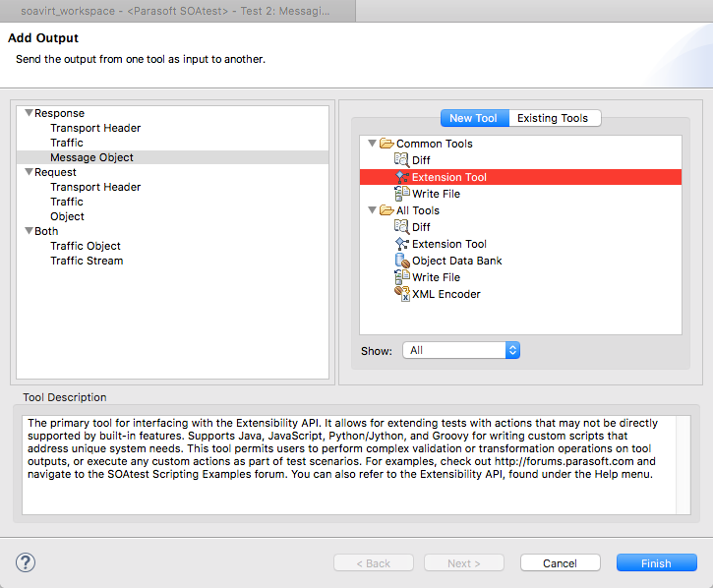Select Object under Request
This screenshot has width=713, height=588.
click(67, 216)
